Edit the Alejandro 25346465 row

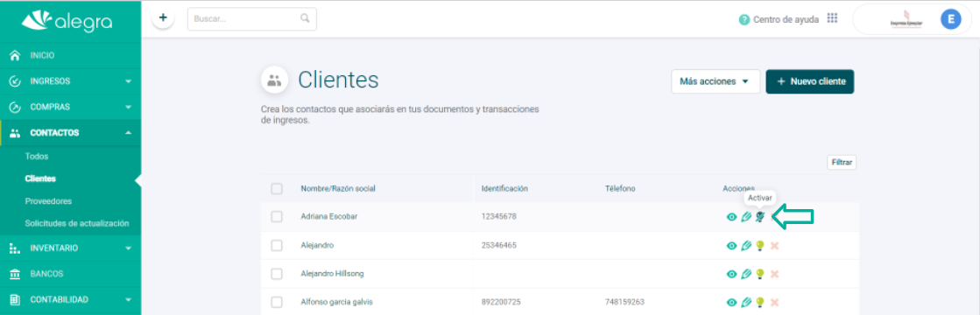[x=746, y=246]
